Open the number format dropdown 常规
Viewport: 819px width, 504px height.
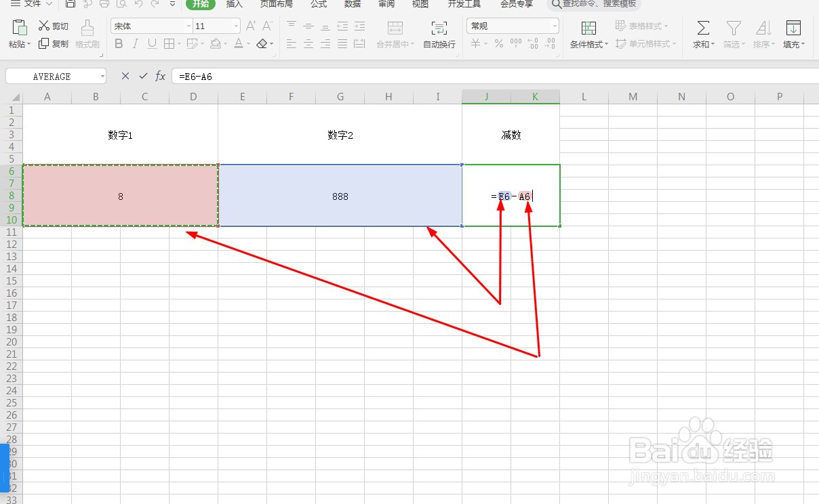pyautogui.click(x=555, y=26)
